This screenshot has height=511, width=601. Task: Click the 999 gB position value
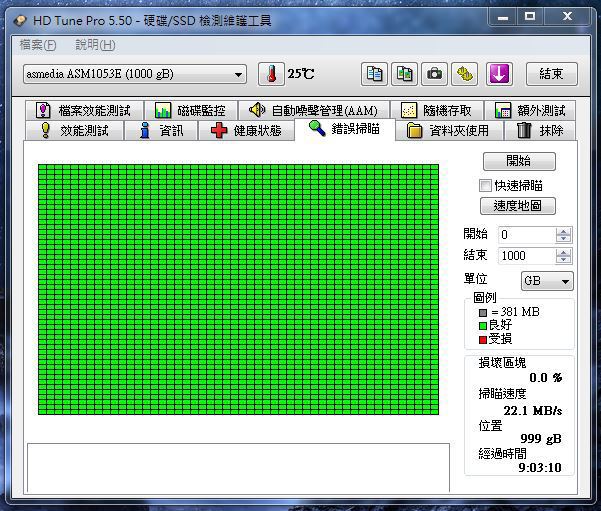coord(541,439)
